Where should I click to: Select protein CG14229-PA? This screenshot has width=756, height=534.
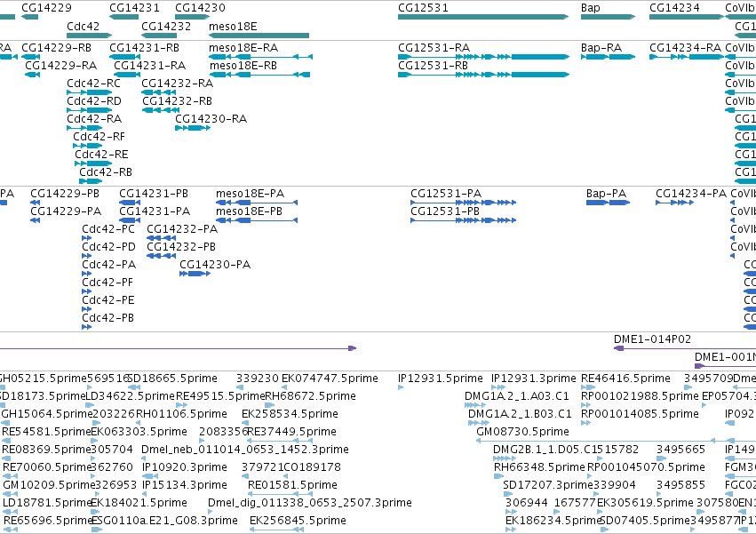pos(66,211)
